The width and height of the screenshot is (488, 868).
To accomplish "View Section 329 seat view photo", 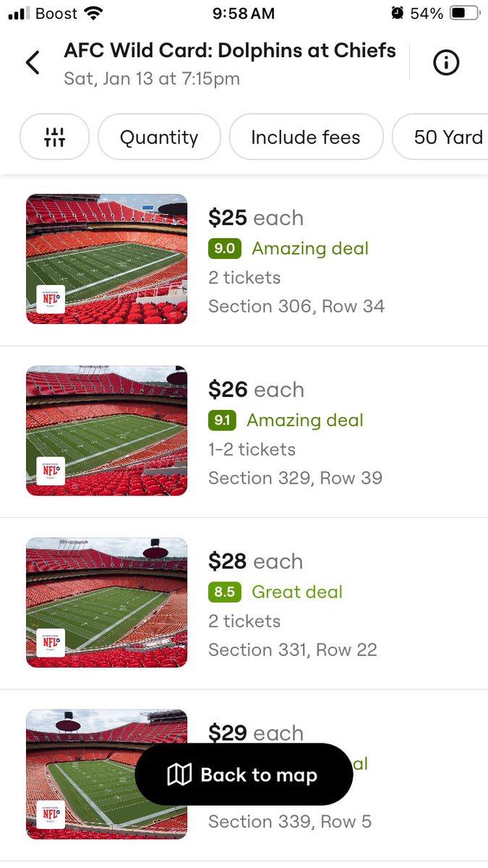I will pos(107,430).
